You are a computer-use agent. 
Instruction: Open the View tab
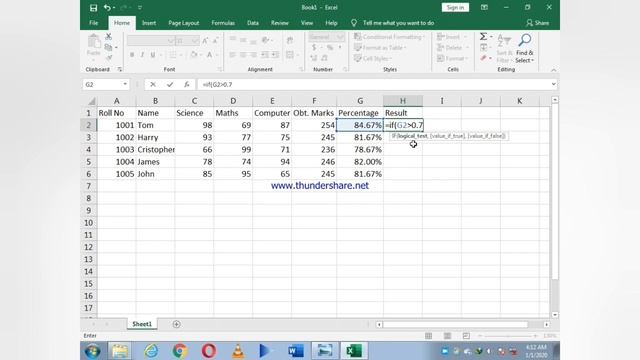click(x=307, y=23)
